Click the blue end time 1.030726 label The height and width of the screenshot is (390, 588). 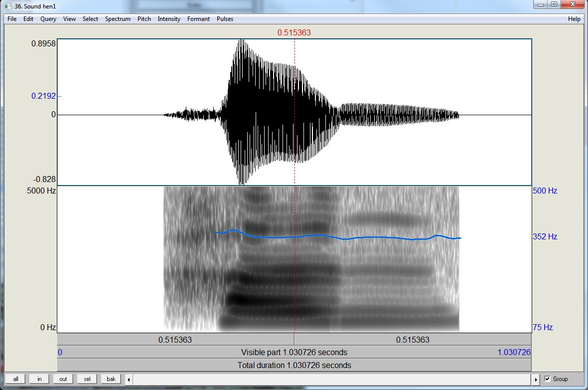pos(514,353)
